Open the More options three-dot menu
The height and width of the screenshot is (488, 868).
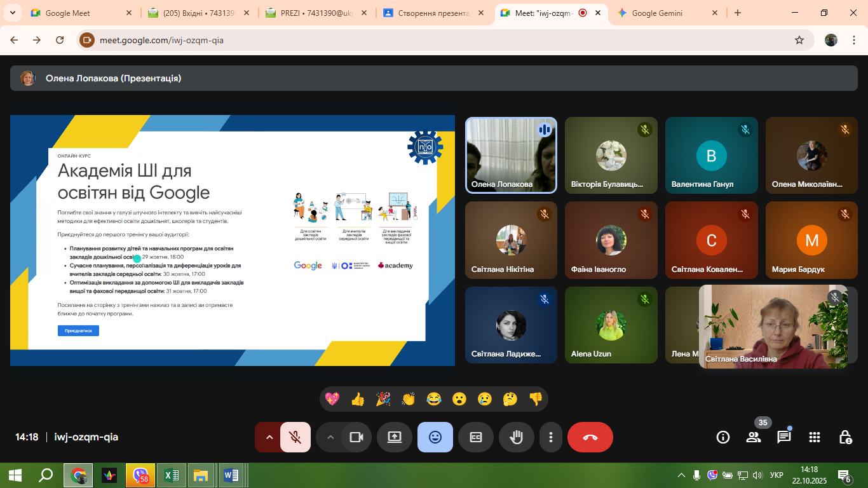[x=551, y=437]
